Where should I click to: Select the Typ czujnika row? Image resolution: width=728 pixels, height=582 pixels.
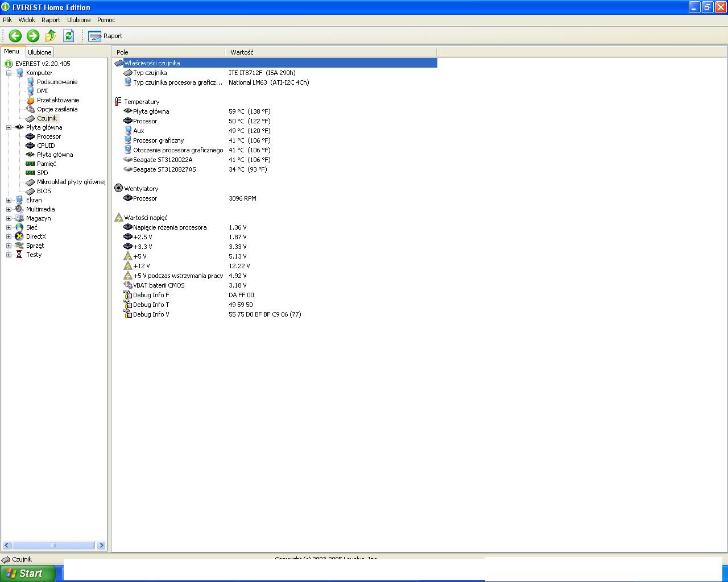(x=275, y=73)
